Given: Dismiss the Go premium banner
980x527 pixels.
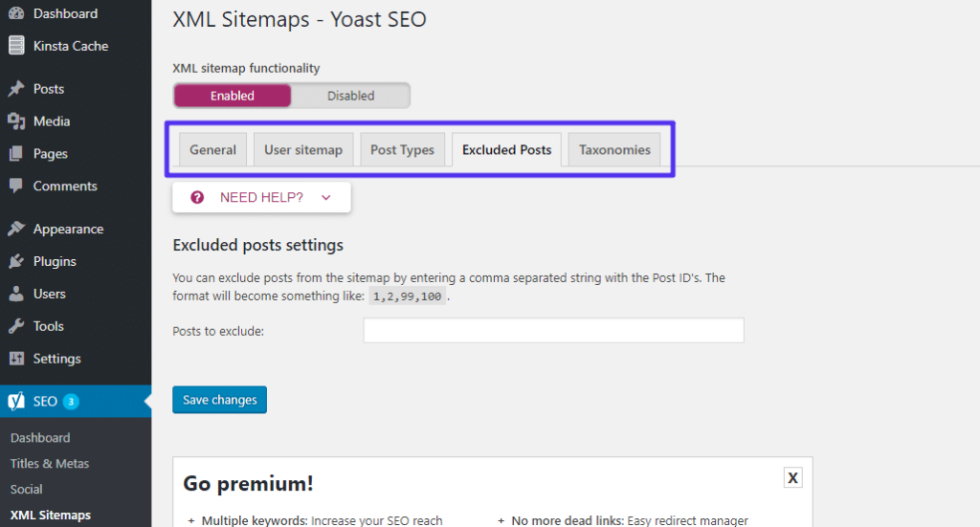Looking at the screenshot, I should pos(792,478).
